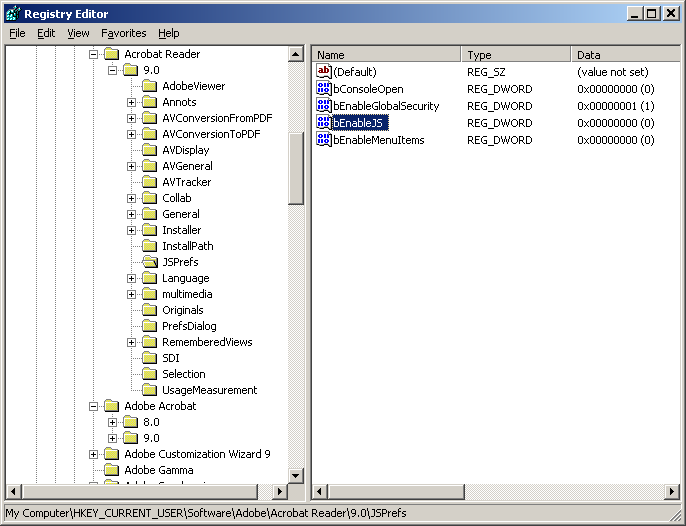Viewport: 686px width, 526px height.
Task: Click the multimedia folder icon
Action: [x=150, y=294]
